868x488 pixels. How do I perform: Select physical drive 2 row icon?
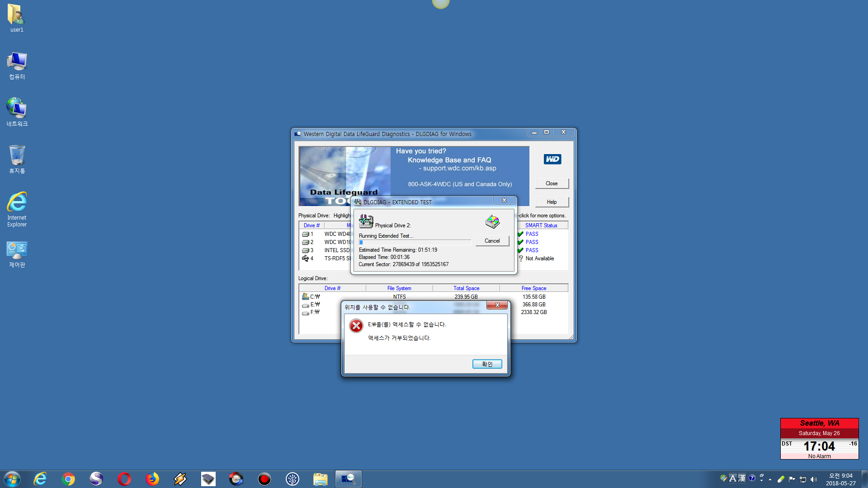(x=306, y=242)
